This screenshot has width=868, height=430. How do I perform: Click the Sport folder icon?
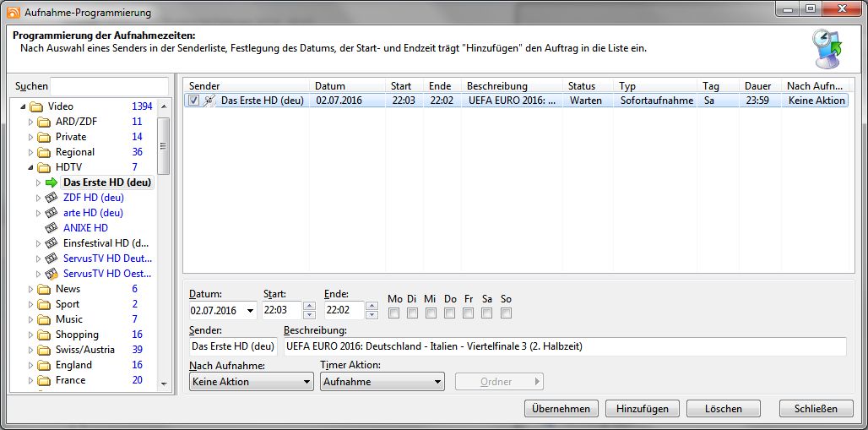pos(44,304)
